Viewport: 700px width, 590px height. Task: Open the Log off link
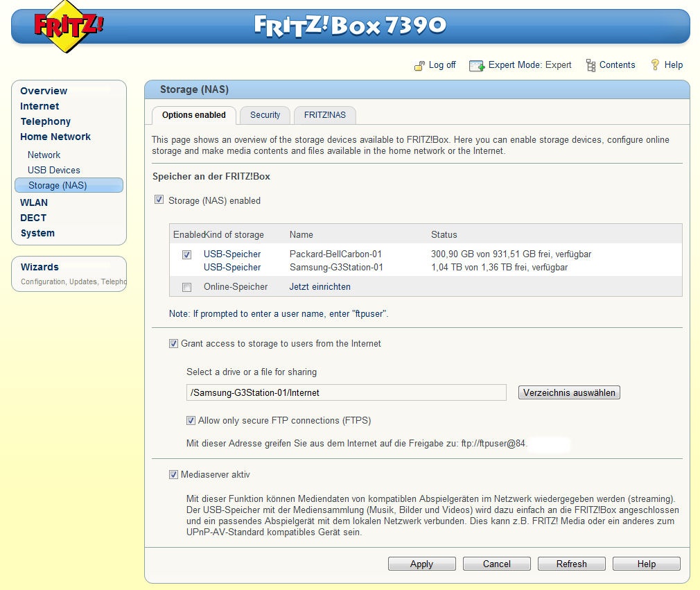coord(442,64)
